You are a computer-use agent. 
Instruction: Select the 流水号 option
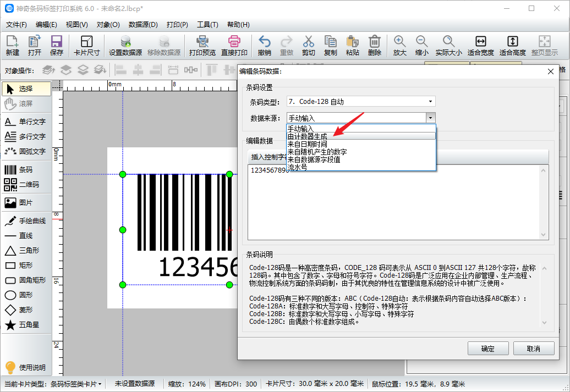click(x=361, y=167)
